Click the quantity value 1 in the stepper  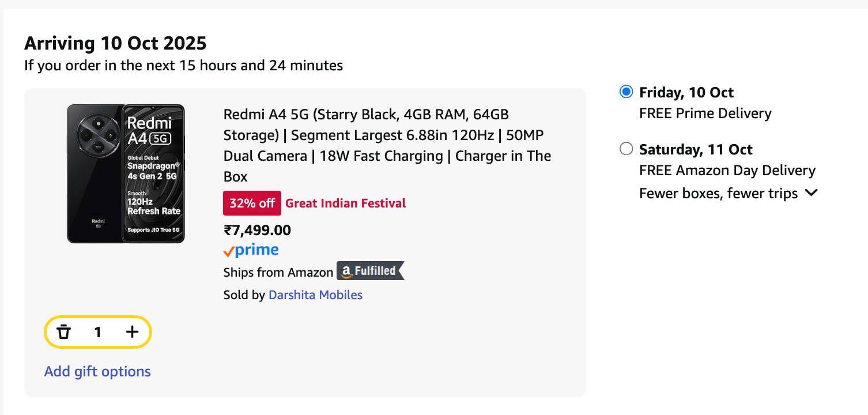coord(98,332)
